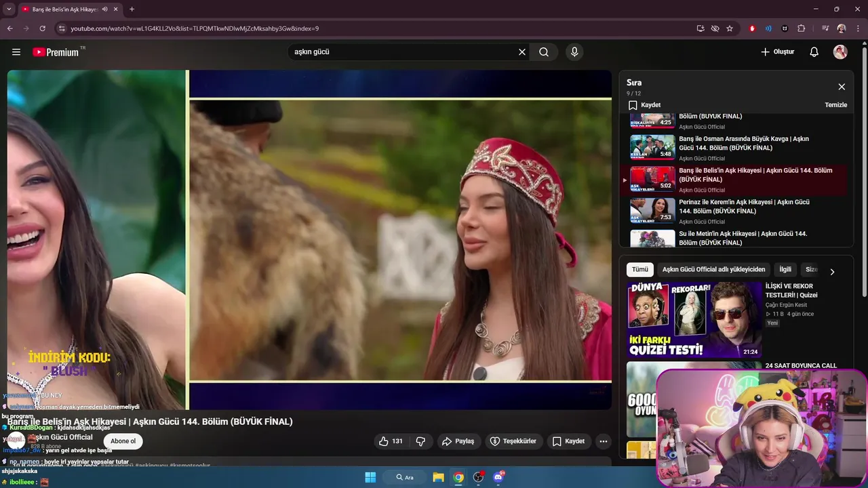
Task: Click the red extension icon in toolbar
Action: tap(752, 28)
